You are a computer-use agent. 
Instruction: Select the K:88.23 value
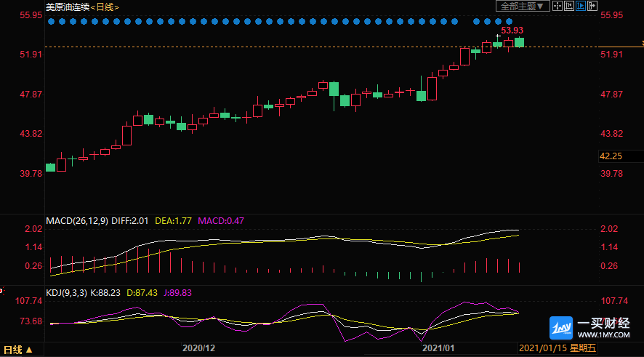tap(105, 293)
